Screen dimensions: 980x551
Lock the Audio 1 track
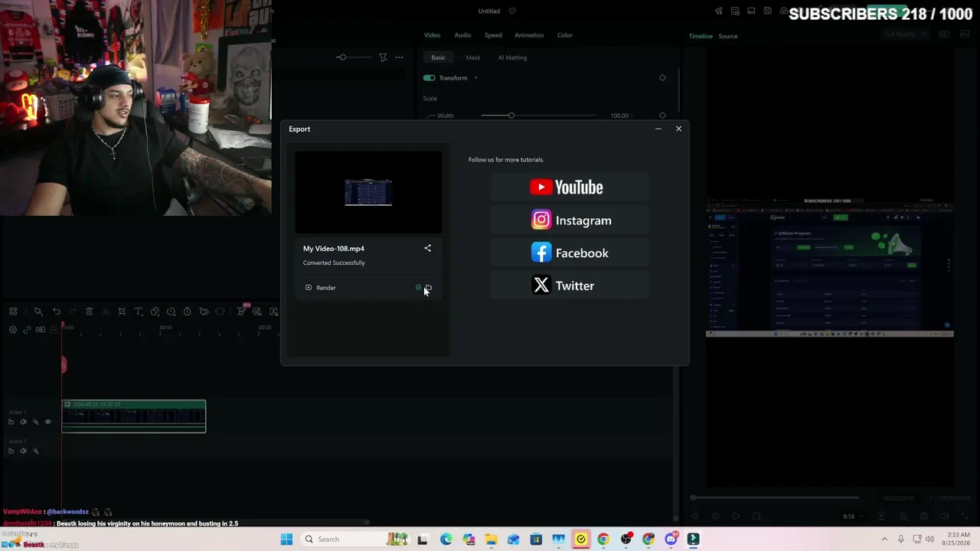(x=11, y=451)
